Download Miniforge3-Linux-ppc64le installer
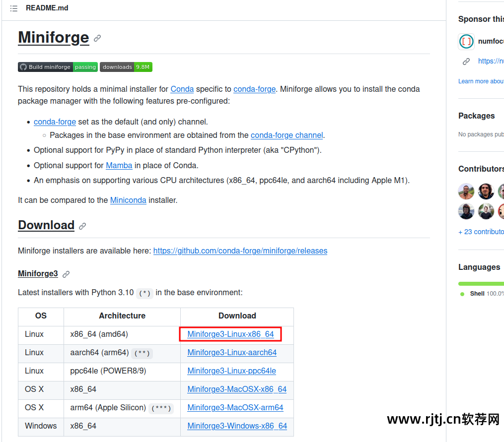504x442 pixels. click(231, 371)
